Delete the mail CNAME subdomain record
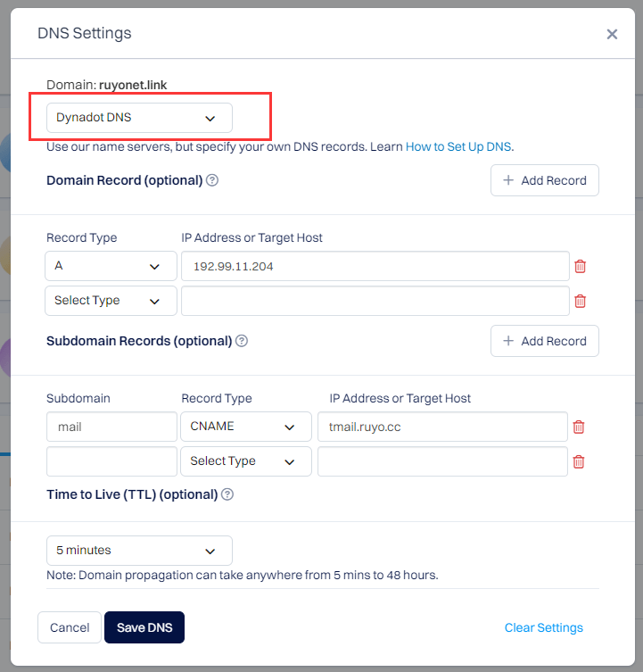The height and width of the screenshot is (672, 643). tap(578, 427)
